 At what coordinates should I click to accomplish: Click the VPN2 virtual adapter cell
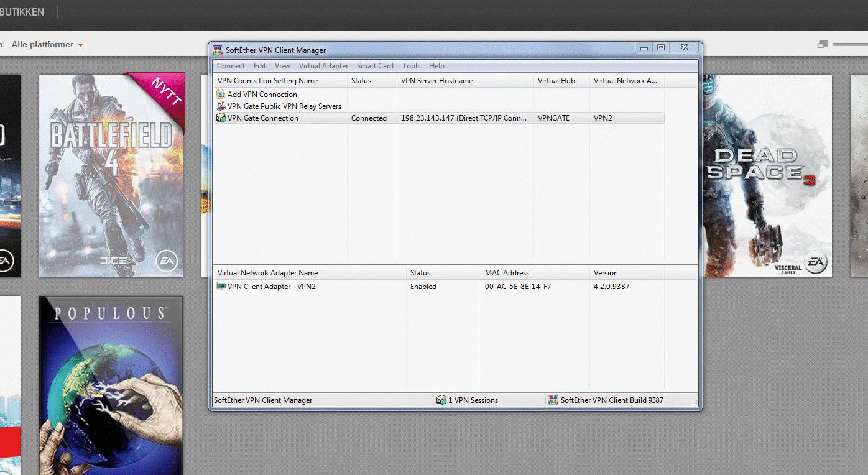(603, 118)
